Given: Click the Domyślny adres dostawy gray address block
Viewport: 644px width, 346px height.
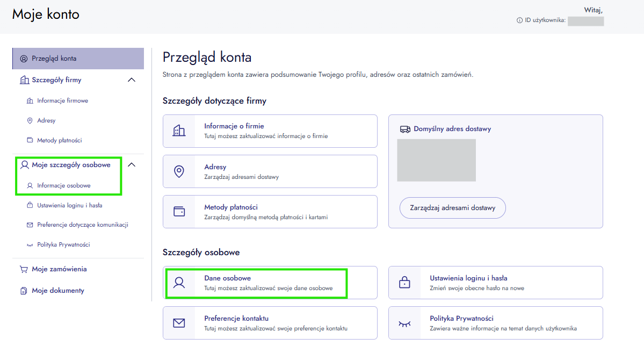Looking at the screenshot, I should (436, 160).
